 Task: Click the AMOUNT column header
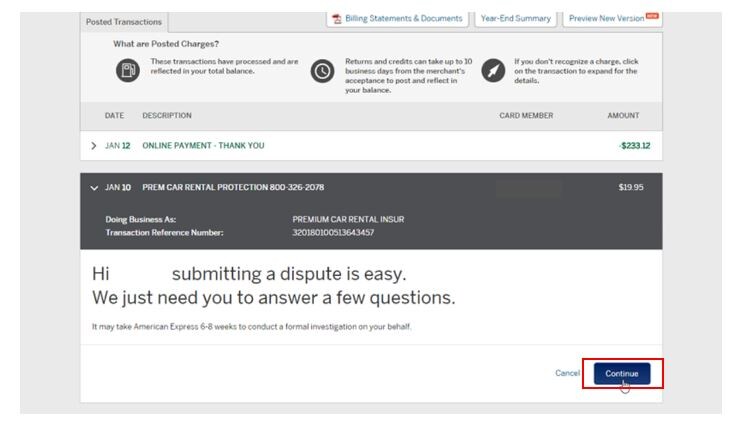point(623,116)
